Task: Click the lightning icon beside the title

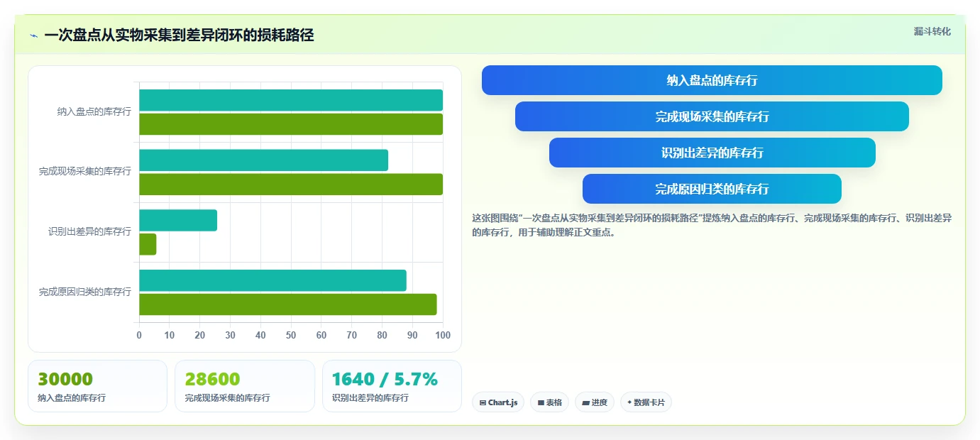Action: pos(33,35)
